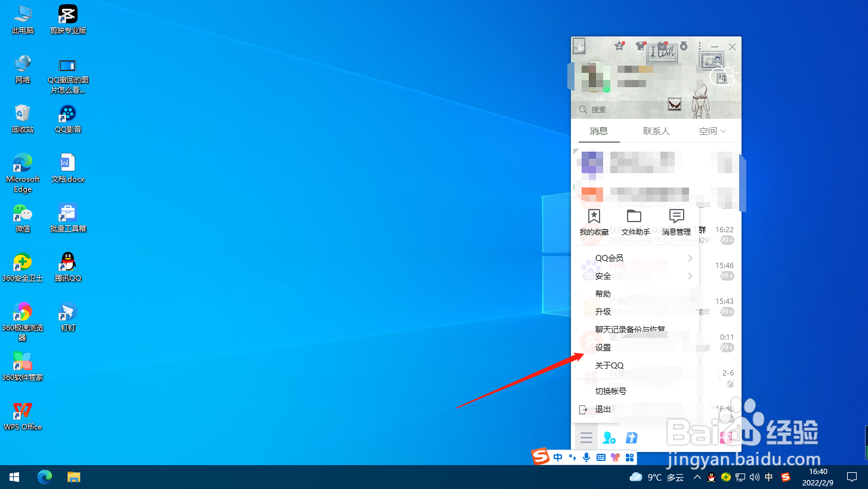Click the Sogou tray icon in taskbar
The image size is (868, 489).
click(786, 477)
